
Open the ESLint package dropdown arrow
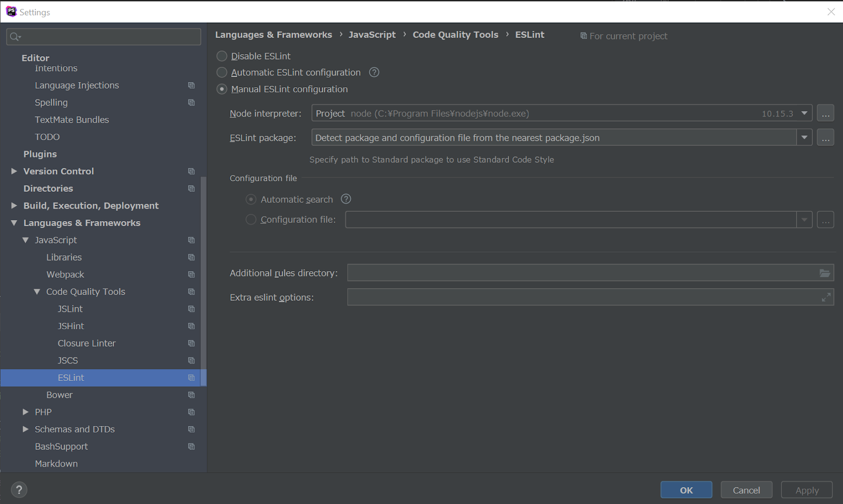[804, 137]
